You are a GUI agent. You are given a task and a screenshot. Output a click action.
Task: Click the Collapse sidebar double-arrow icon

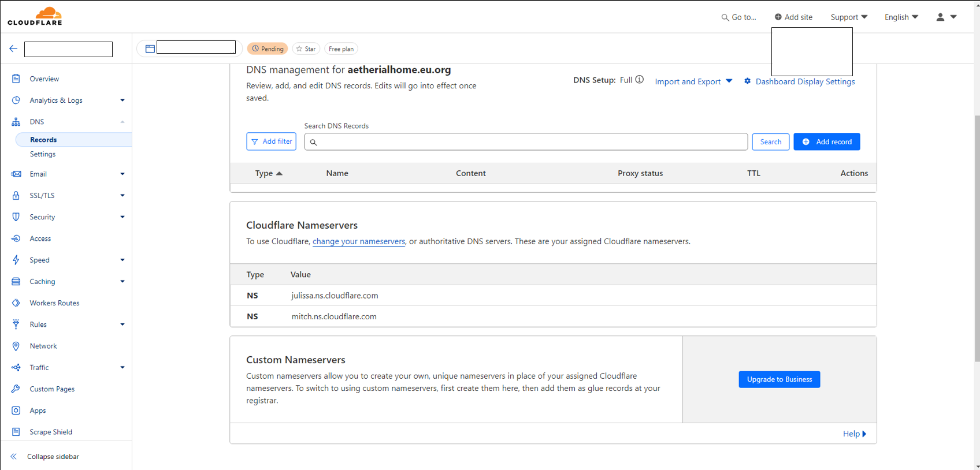(14, 456)
